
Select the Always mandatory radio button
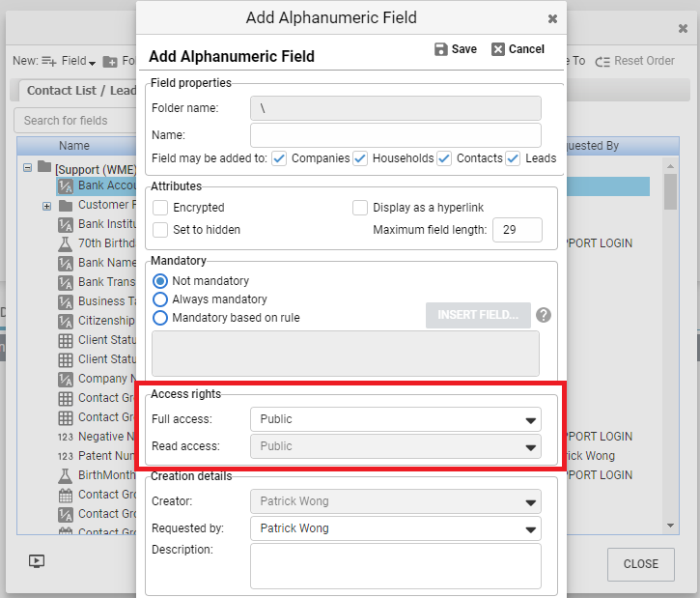(x=160, y=299)
